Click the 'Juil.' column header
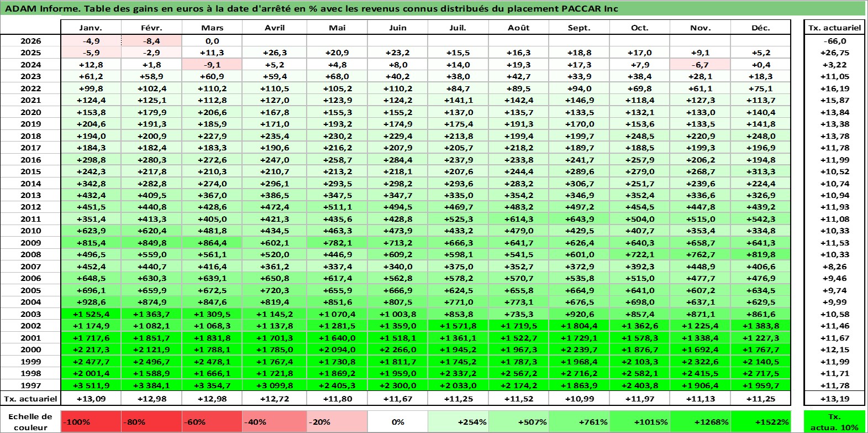The height and width of the screenshot is (433, 868). [x=458, y=28]
